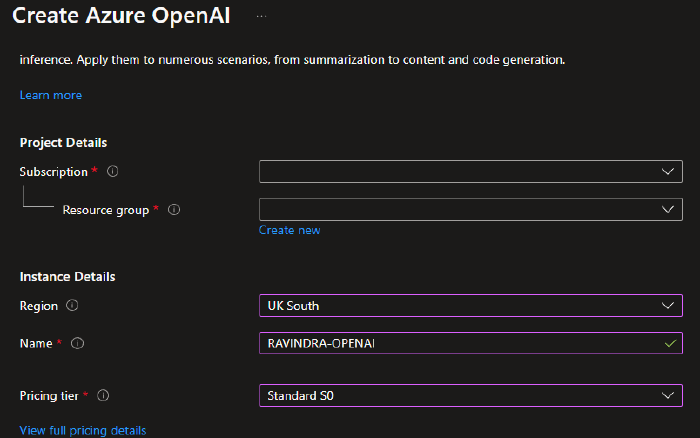Click the Name field label
Viewport: 700px width, 438px height.
[x=35, y=344]
